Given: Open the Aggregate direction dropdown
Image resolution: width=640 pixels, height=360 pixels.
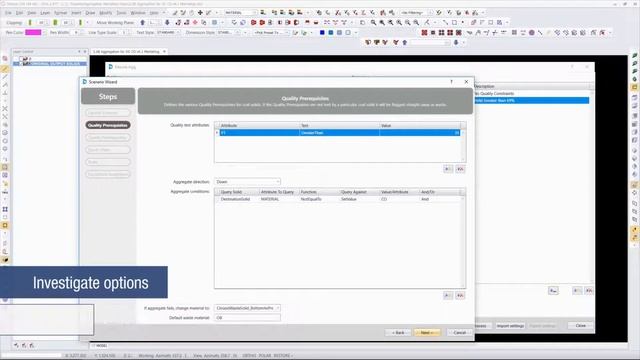Looking at the screenshot, I should [x=247, y=182].
